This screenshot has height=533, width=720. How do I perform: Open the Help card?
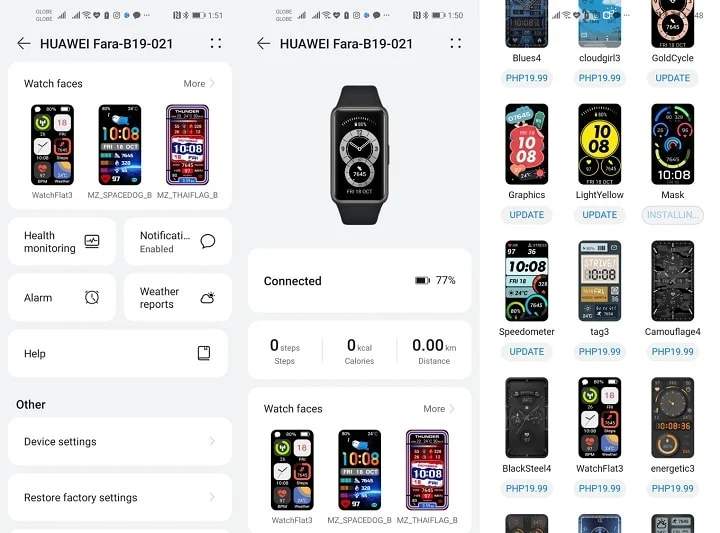click(x=118, y=353)
